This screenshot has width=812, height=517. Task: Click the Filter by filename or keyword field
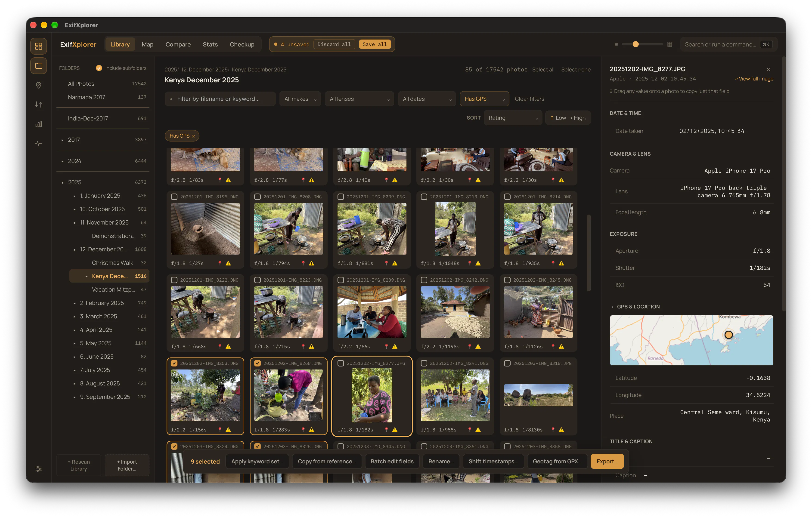pyautogui.click(x=220, y=99)
